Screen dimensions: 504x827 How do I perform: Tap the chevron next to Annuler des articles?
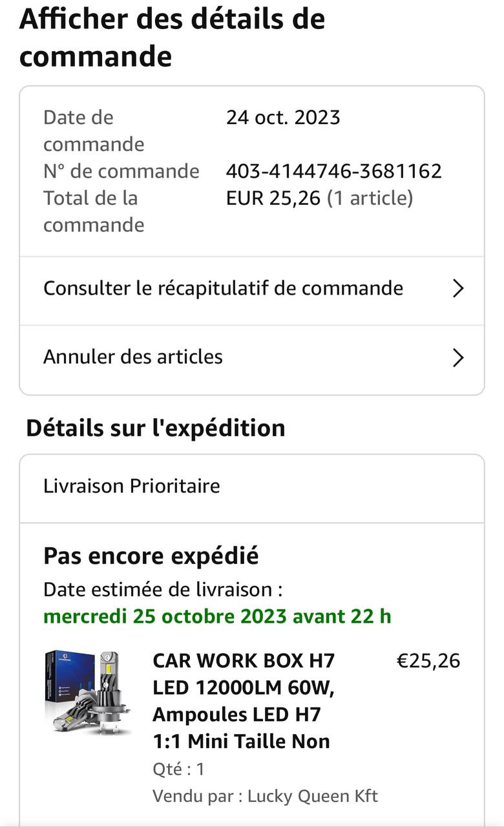[x=458, y=357]
